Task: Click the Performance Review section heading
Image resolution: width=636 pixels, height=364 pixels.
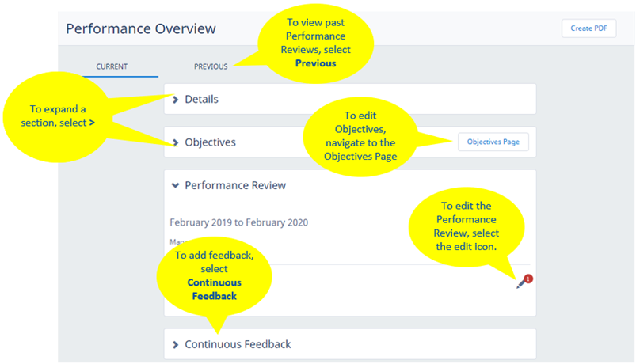Action: coord(235,185)
